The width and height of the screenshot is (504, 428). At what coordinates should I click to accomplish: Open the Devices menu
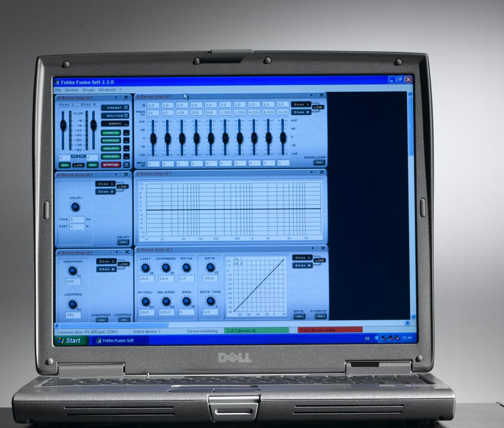[72, 90]
